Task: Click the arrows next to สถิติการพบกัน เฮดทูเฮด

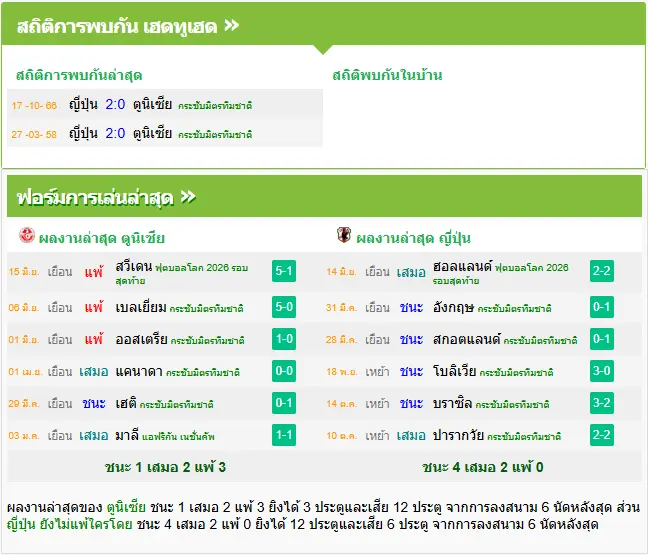Action: (231, 26)
